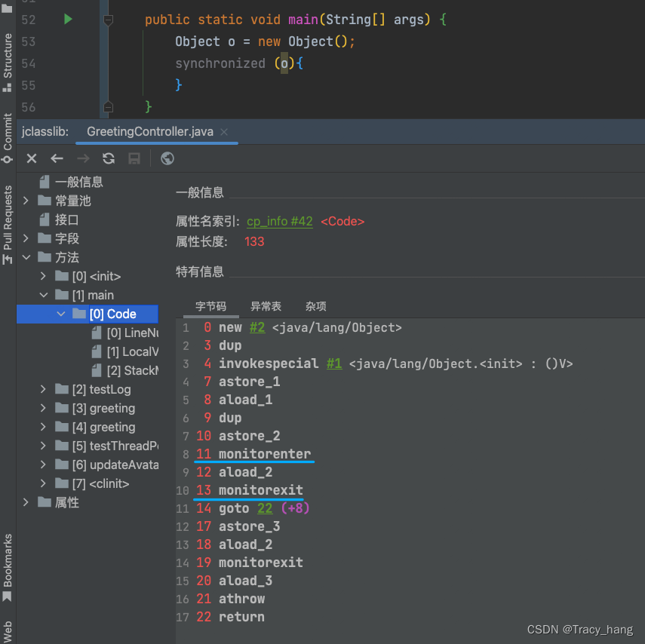Image resolution: width=645 pixels, height=644 pixels.
Task: Select 接口 node in the tree
Action: click(x=66, y=219)
